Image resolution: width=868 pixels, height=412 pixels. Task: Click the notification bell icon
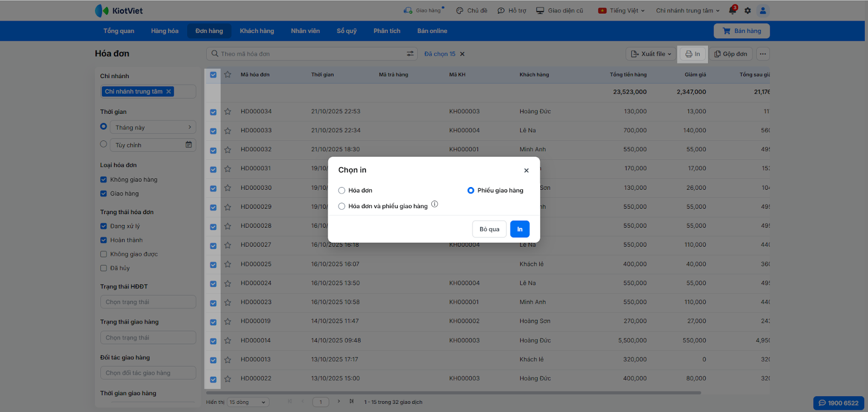point(732,10)
